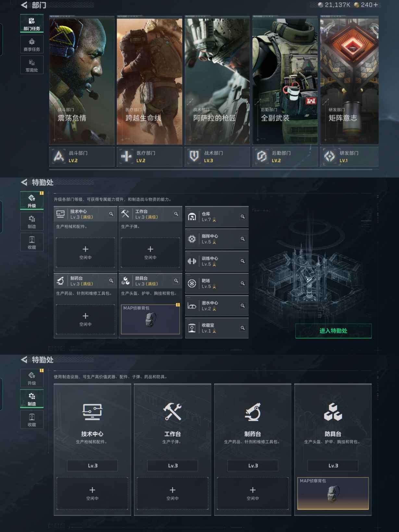Click the 医疗部门 cross emblem icon
399x532 pixels.
click(126, 157)
